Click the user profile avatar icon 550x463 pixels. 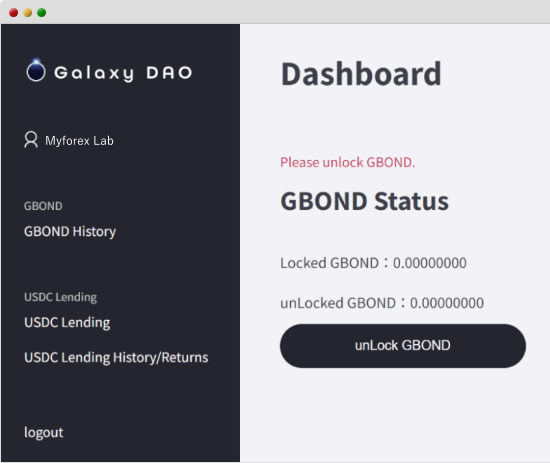coord(31,140)
